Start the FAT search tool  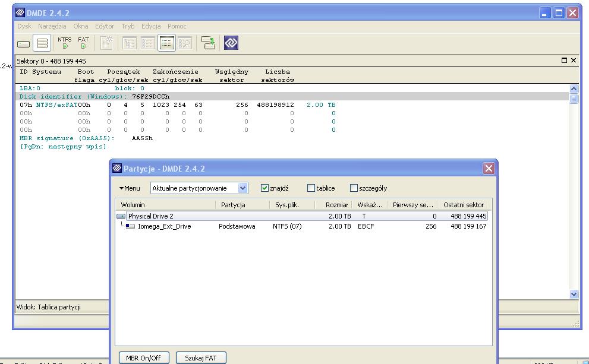click(83, 43)
